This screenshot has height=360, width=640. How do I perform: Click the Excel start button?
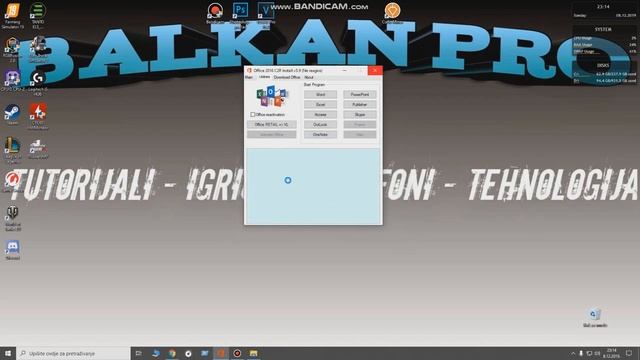pyautogui.click(x=320, y=104)
